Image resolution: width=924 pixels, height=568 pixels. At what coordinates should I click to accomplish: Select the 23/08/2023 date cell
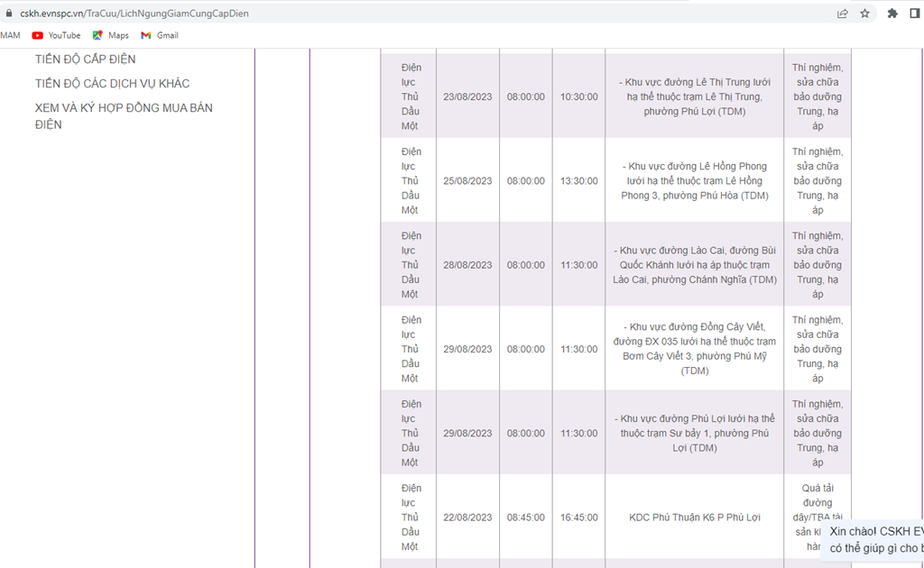tap(468, 96)
